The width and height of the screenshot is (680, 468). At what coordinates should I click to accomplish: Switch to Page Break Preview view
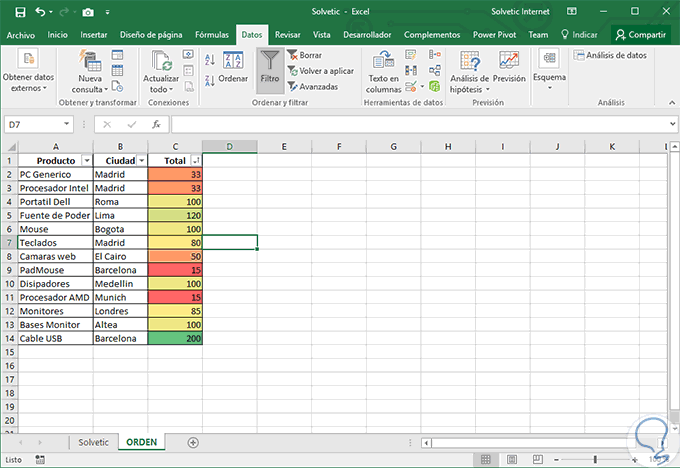[538, 459]
